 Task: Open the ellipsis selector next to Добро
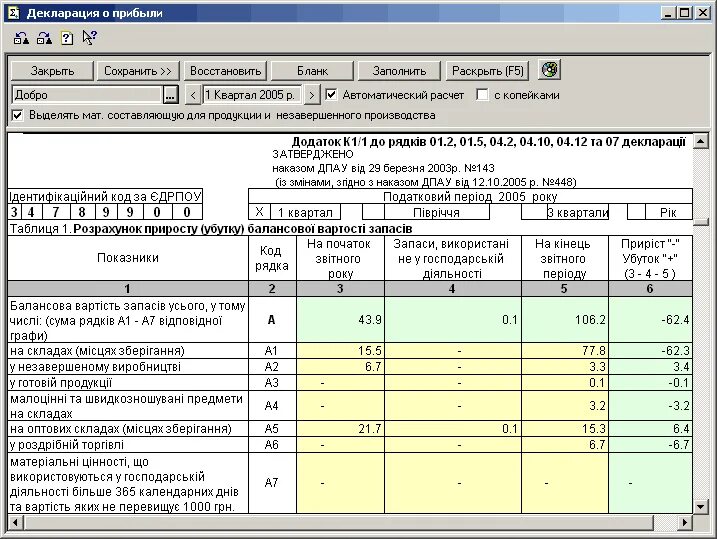click(170, 95)
